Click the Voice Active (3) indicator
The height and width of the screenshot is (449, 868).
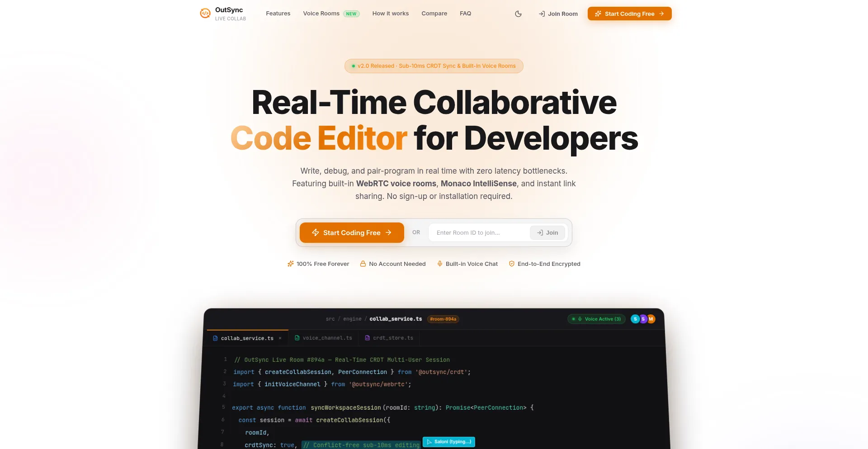[597, 319]
